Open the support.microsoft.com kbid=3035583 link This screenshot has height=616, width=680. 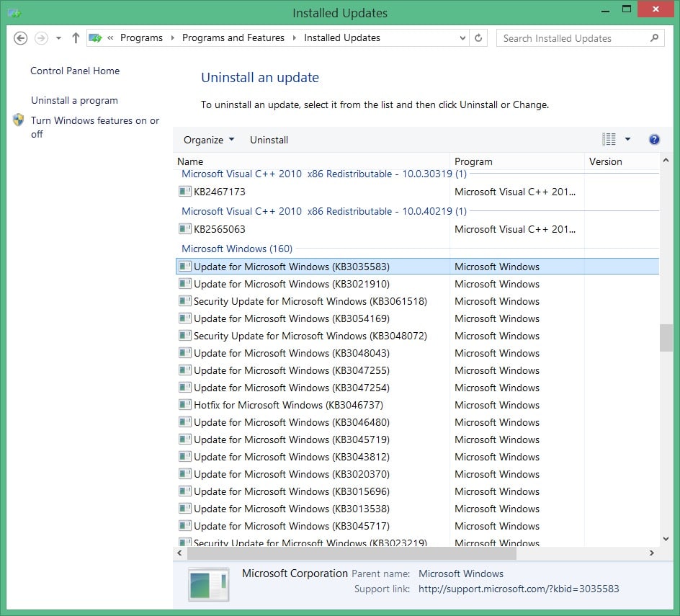point(519,589)
